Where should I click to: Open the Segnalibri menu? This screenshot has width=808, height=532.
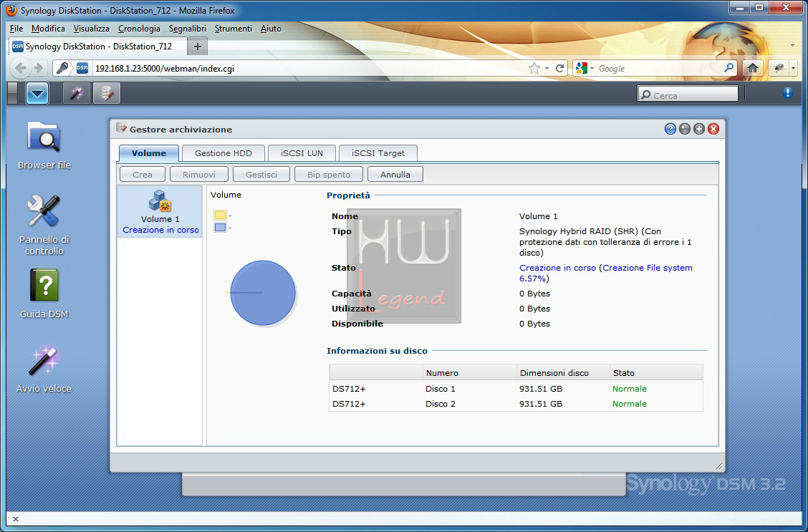click(188, 29)
